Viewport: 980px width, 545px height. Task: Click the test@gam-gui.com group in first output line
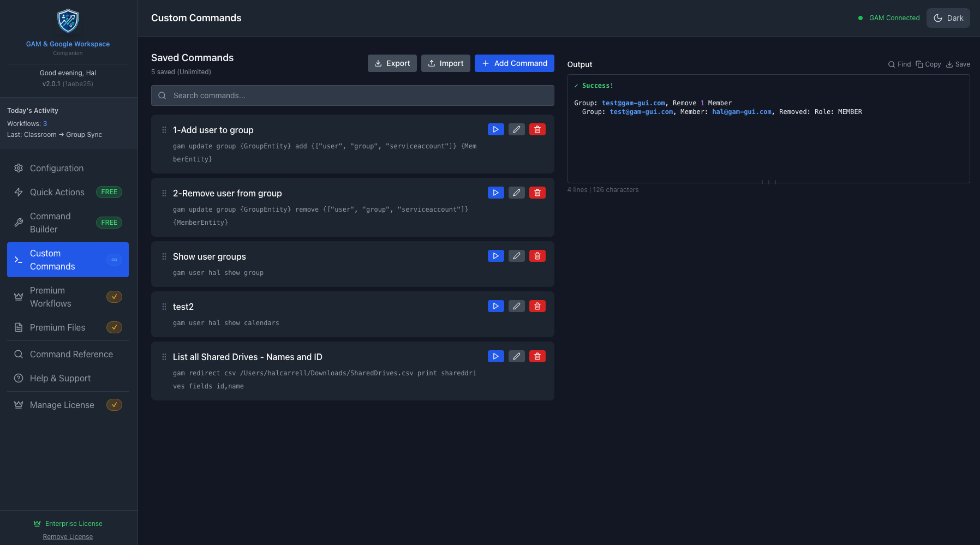coord(634,103)
